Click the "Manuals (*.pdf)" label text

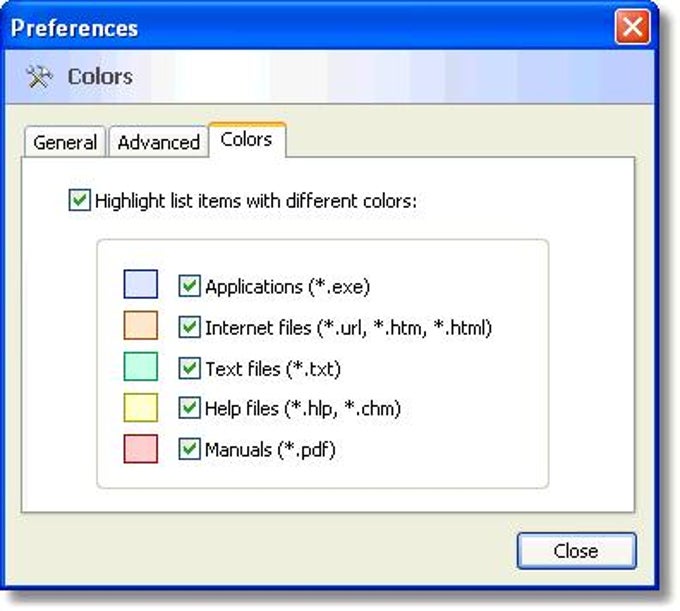coord(270,450)
